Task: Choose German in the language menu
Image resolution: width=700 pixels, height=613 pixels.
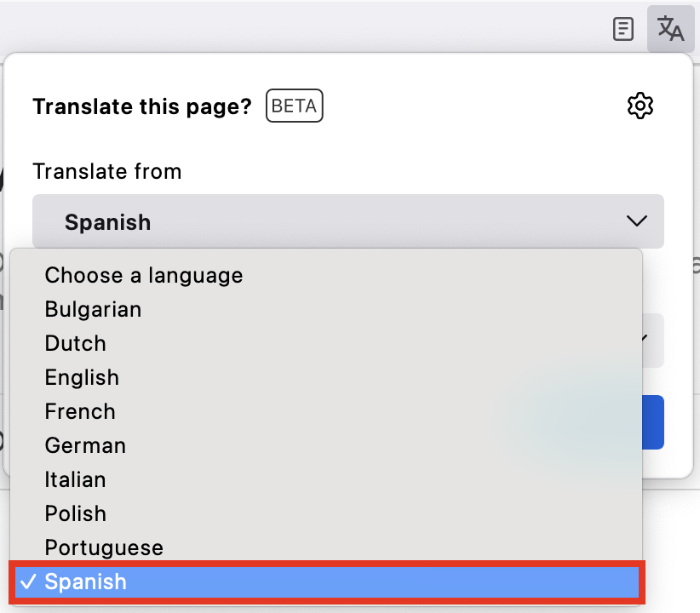Action: click(x=85, y=445)
